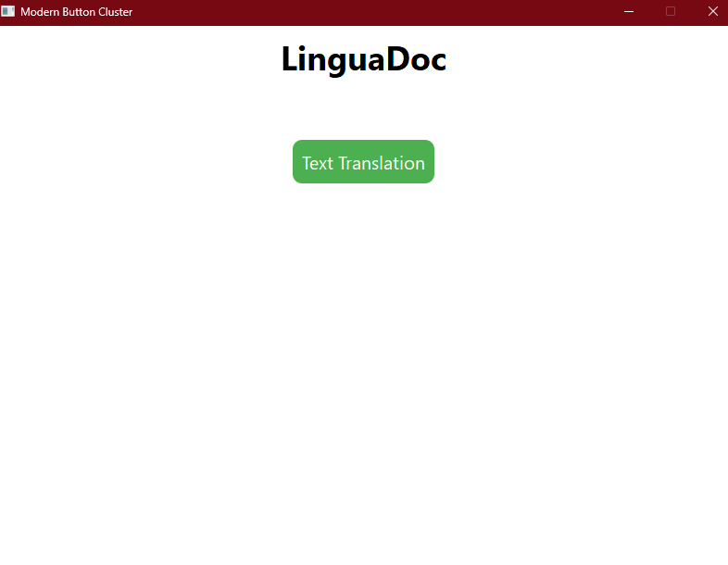Click the Modern Button Cluster title text

point(77,12)
